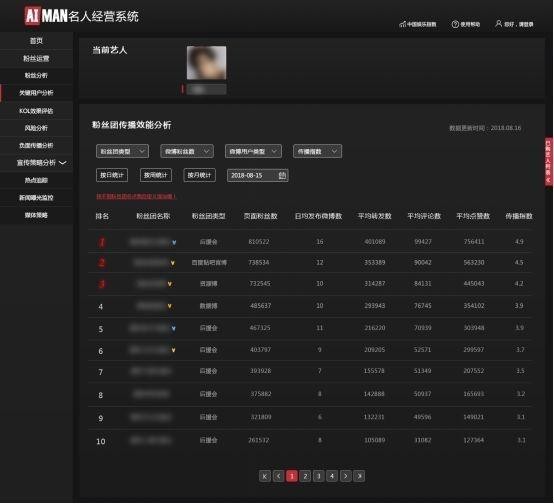Click the 平均评论数 column header

(x=424, y=216)
